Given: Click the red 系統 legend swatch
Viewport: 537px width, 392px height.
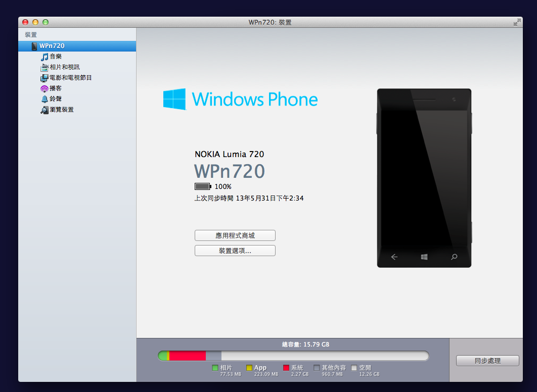Looking at the screenshot, I should [286, 368].
